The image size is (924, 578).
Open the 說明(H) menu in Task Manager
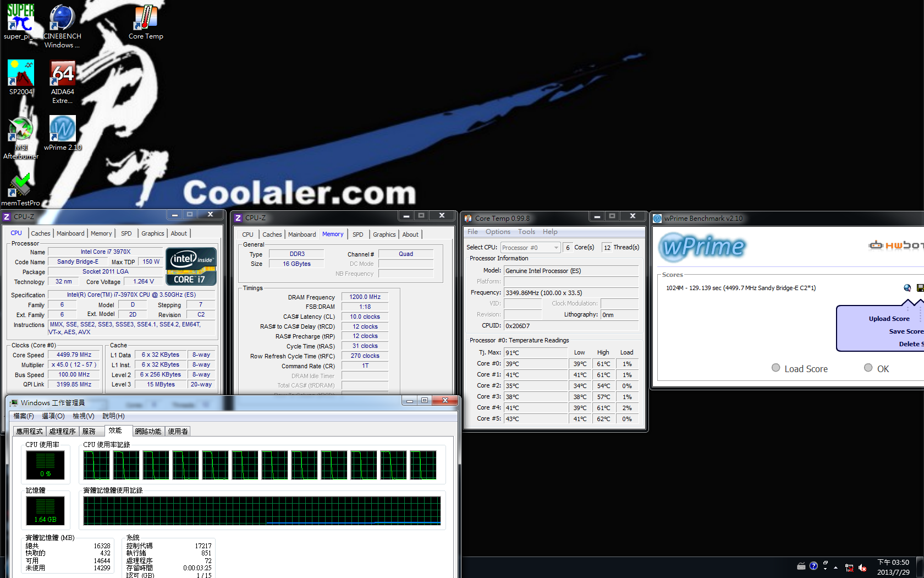pyautogui.click(x=114, y=416)
